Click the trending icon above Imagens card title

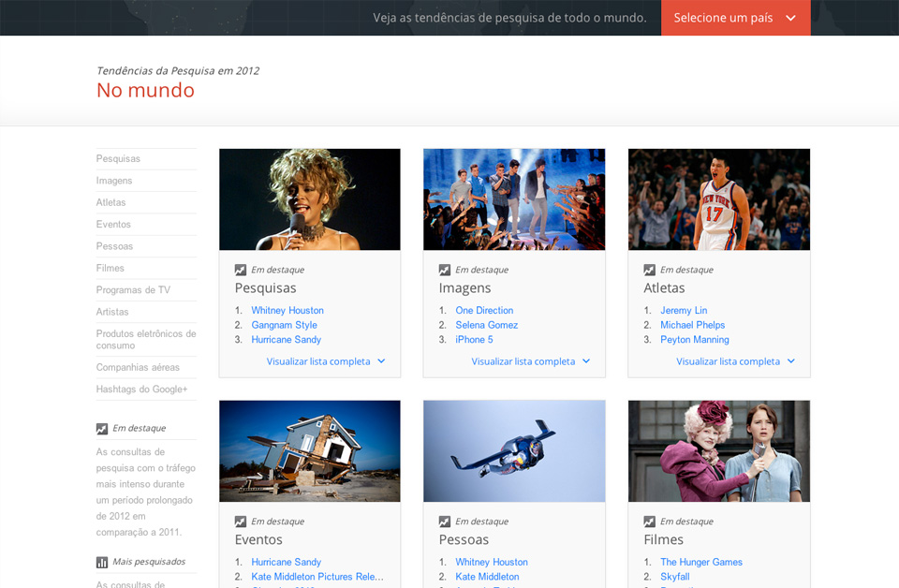click(445, 270)
